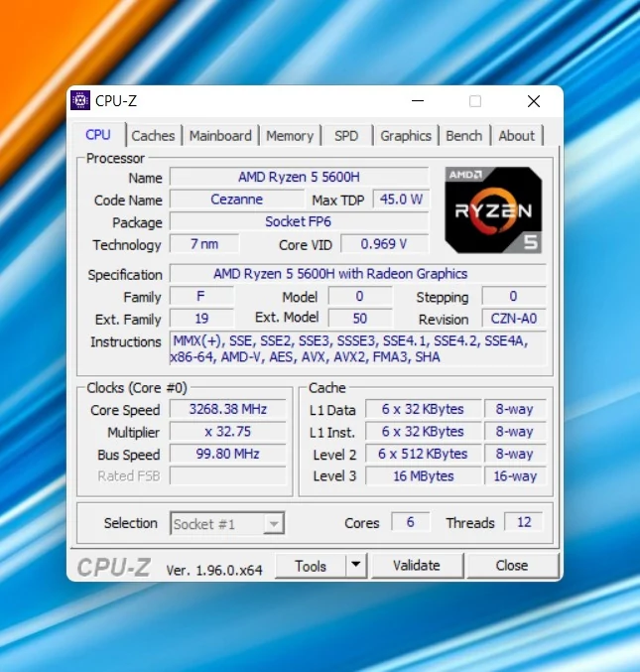Click the Cores value 6
This screenshot has height=672, width=640.
point(411,522)
